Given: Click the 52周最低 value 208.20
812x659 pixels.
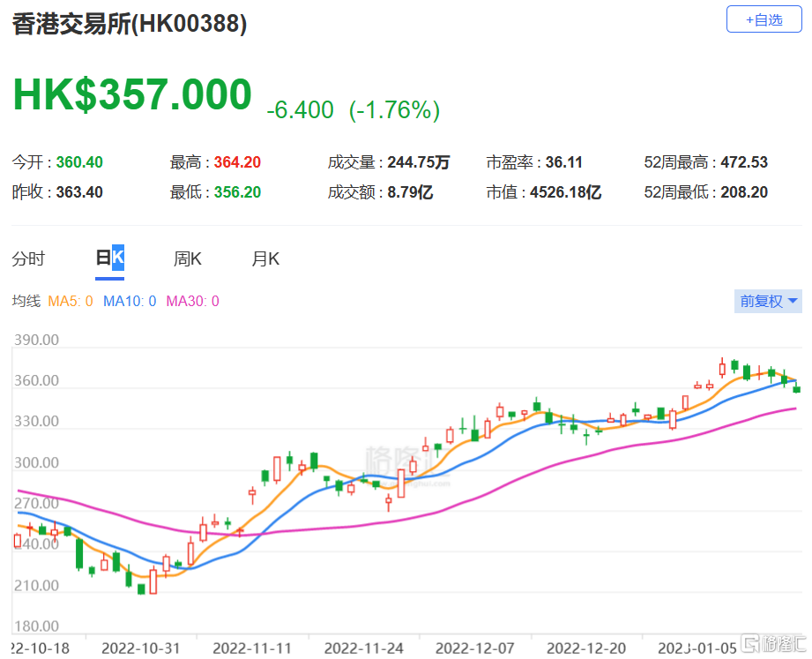Looking at the screenshot, I should tap(744, 192).
